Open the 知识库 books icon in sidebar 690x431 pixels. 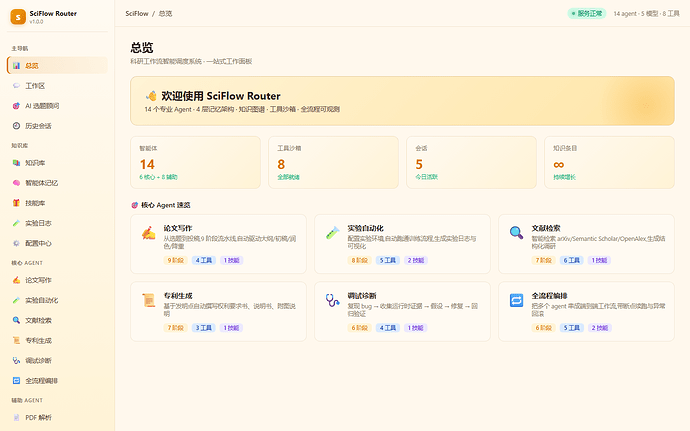point(16,163)
